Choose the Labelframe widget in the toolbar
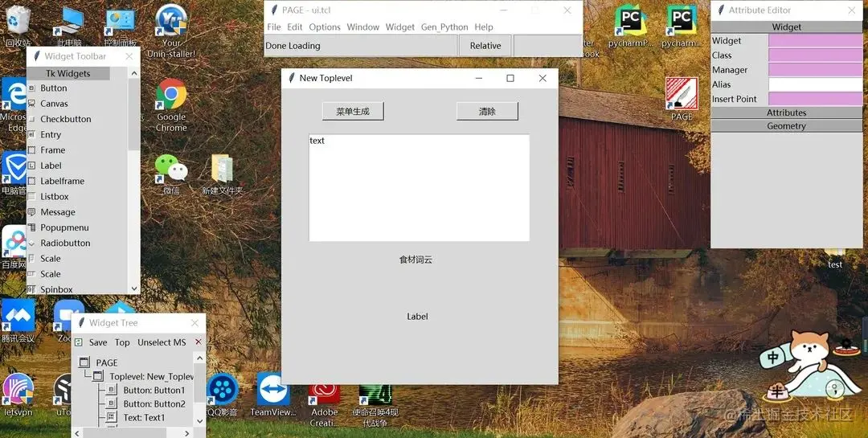 (x=62, y=181)
